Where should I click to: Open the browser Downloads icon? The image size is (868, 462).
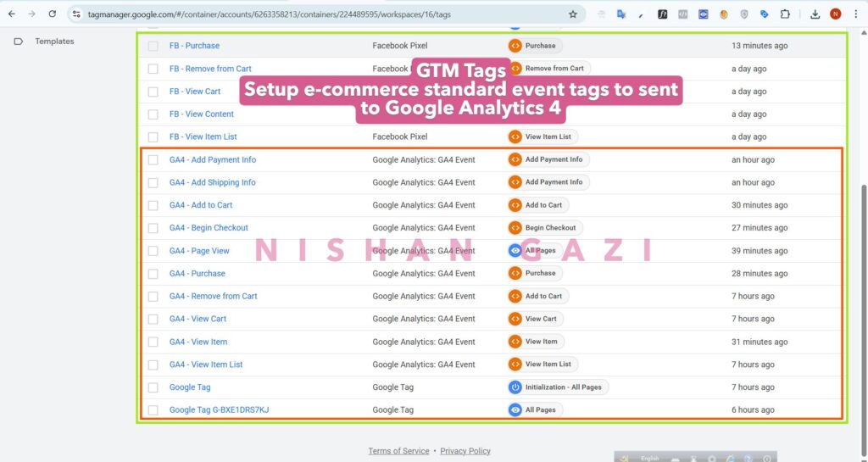click(815, 14)
